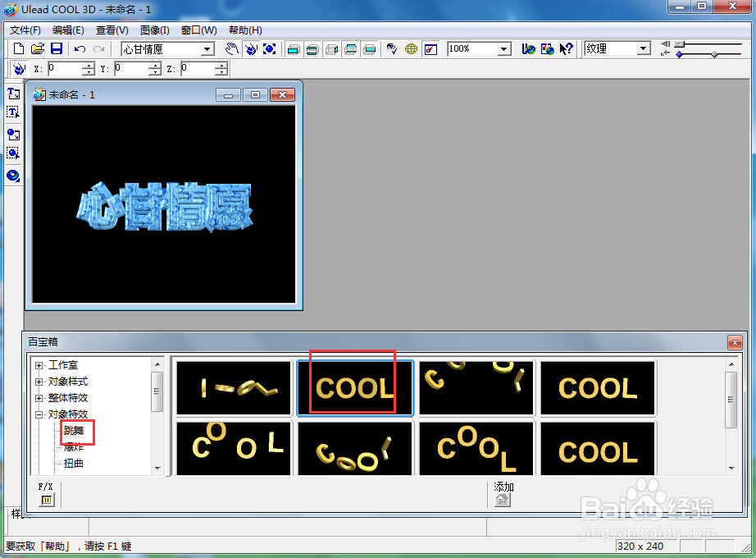Click the online resources icon

coord(547,48)
